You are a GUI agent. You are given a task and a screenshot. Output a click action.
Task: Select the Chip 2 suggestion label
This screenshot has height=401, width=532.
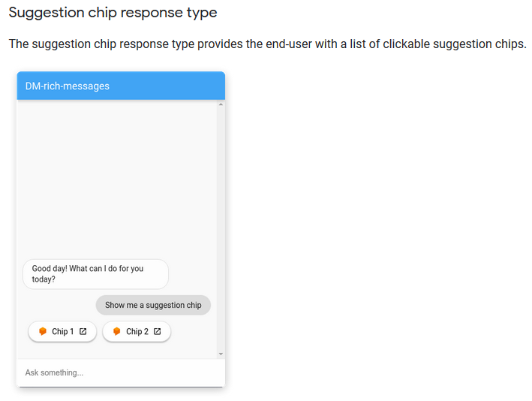[x=137, y=331]
